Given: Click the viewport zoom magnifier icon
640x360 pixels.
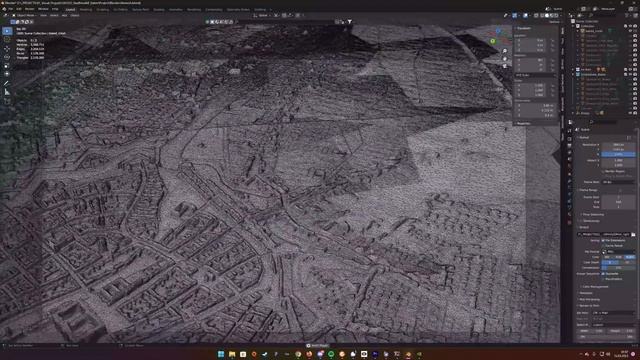Looking at the screenshot, I should coord(505,51).
